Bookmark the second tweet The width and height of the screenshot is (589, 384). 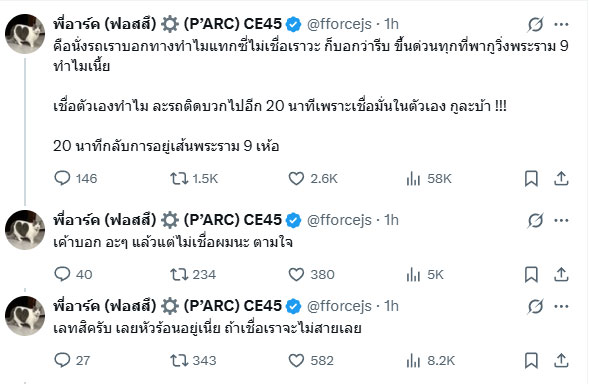pyautogui.click(x=531, y=275)
